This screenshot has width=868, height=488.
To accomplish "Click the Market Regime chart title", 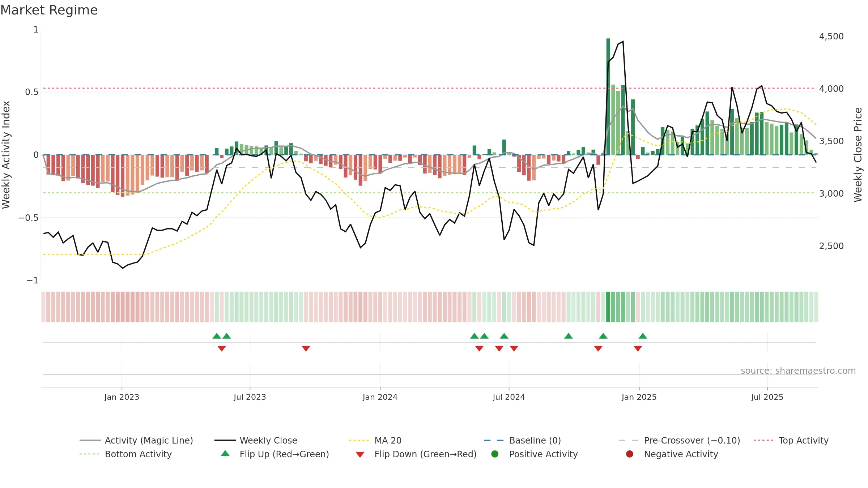I will (x=49, y=10).
